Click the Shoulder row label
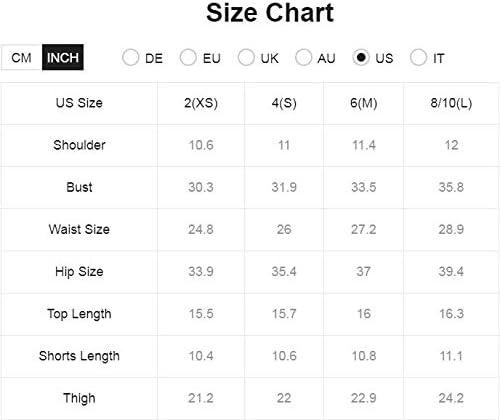The height and width of the screenshot is (420, 500). (79, 145)
